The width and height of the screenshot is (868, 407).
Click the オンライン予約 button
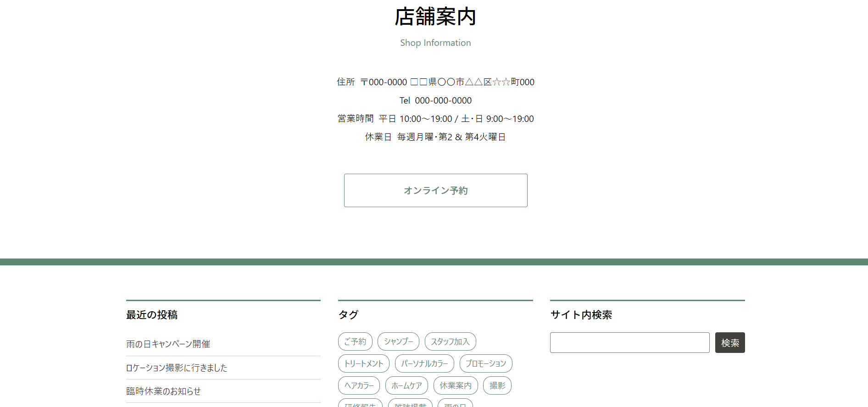pyautogui.click(x=435, y=190)
